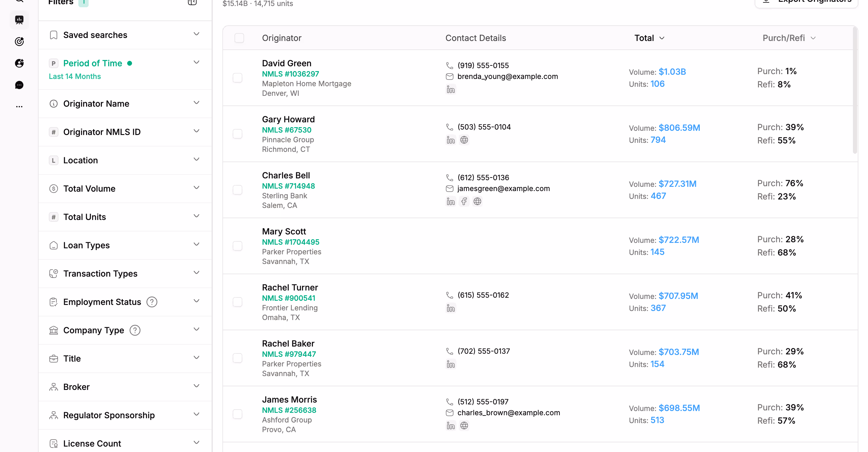
Task: Open the presentation chart sidebar icon
Action: tap(19, 20)
